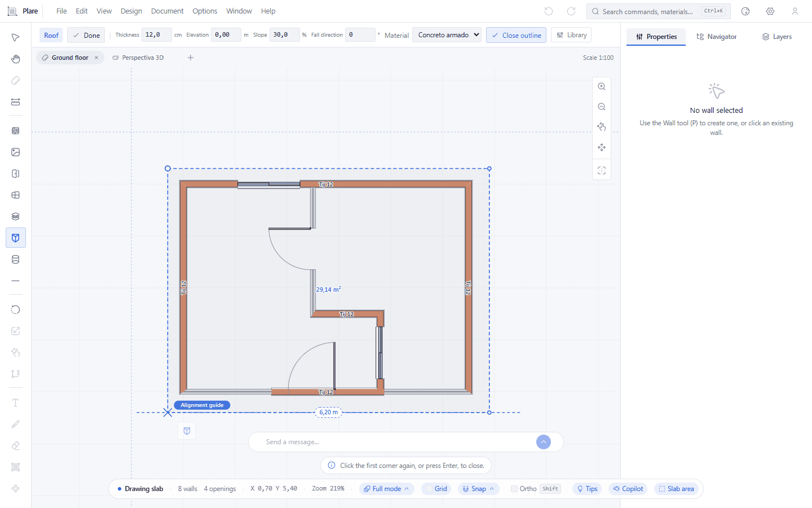Click the Close outline button
The width and height of the screenshot is (812, 508).
(516, 35)
